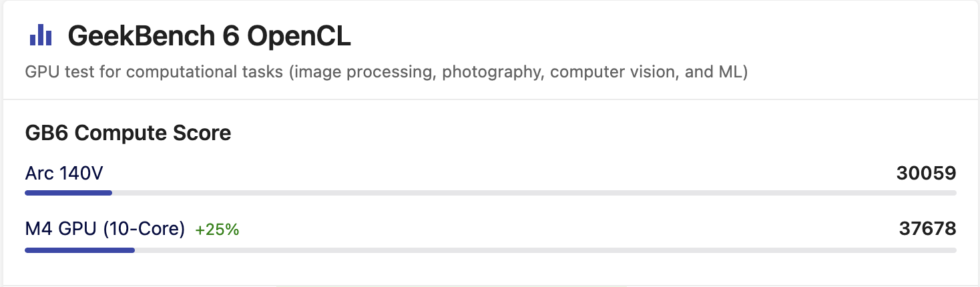Click the bar chart icon beside GeekBench title
Viewport: 980px width, 287px height.
[x=41, y=35]
